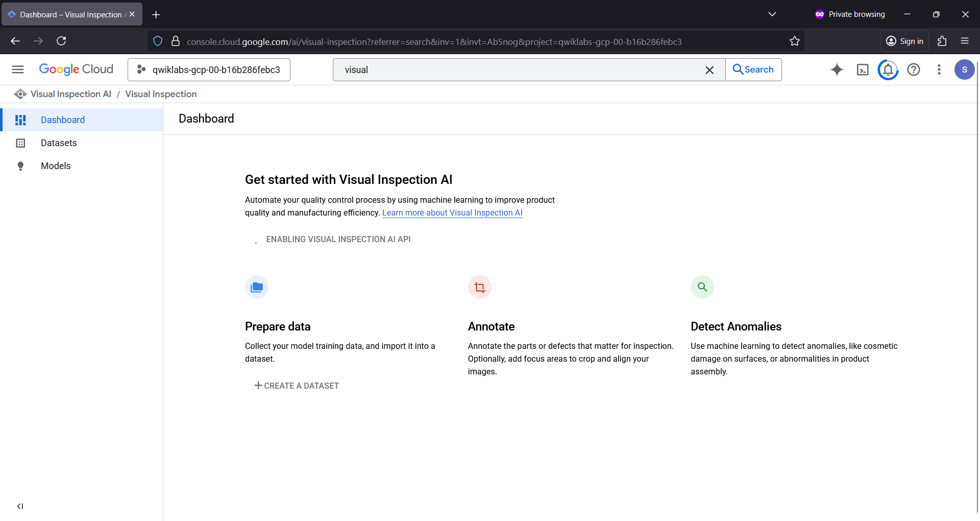The image size is (980, 521).
Task: Open Learn more about Visual Inspection AI link
Action: point(452,213)
